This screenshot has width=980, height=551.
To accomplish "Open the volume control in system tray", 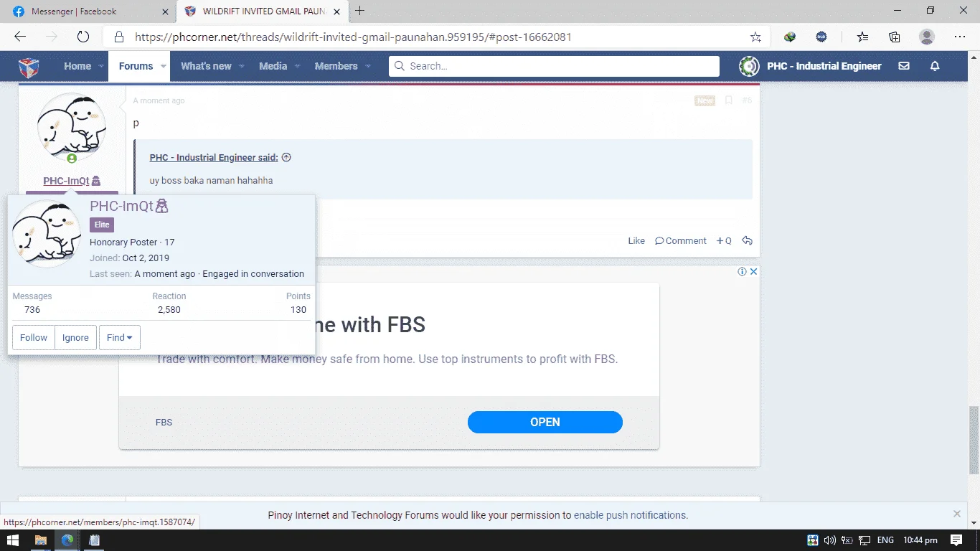I will click(830, 540).
